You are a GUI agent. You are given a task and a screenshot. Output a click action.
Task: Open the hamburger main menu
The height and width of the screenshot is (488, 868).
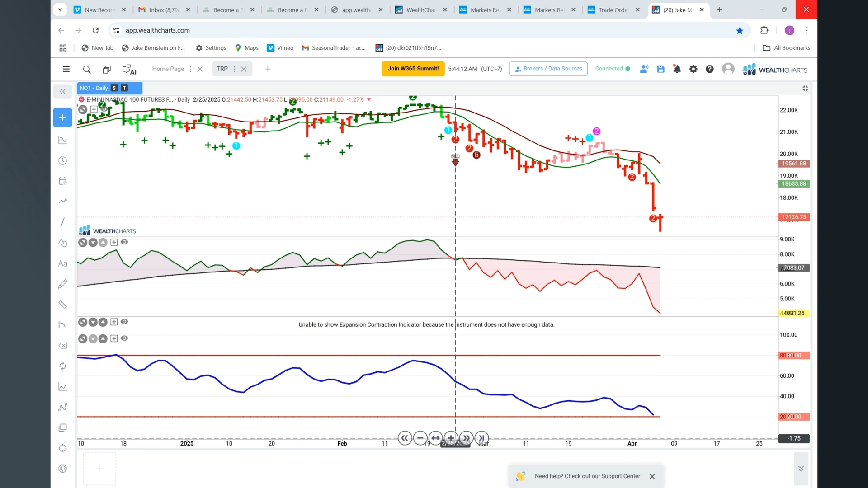click(x=66, y=69)
